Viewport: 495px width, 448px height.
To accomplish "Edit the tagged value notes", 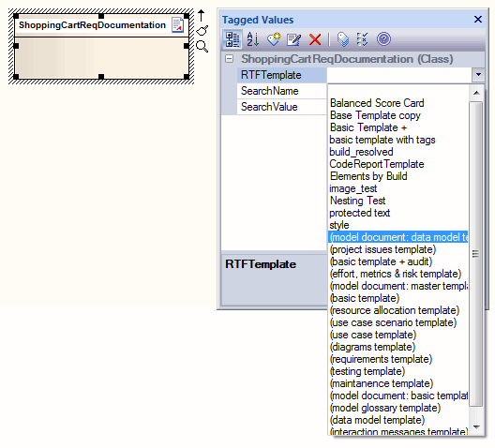I will [293, 39].
